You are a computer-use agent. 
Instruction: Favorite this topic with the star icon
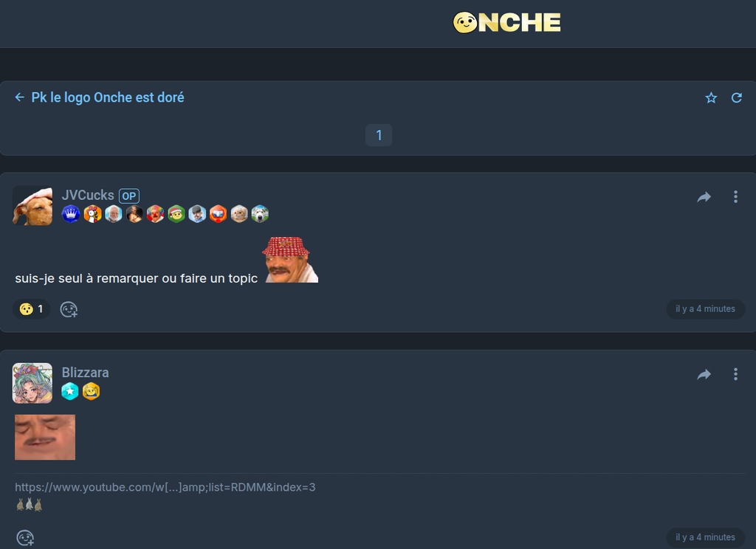pos(711,98)
